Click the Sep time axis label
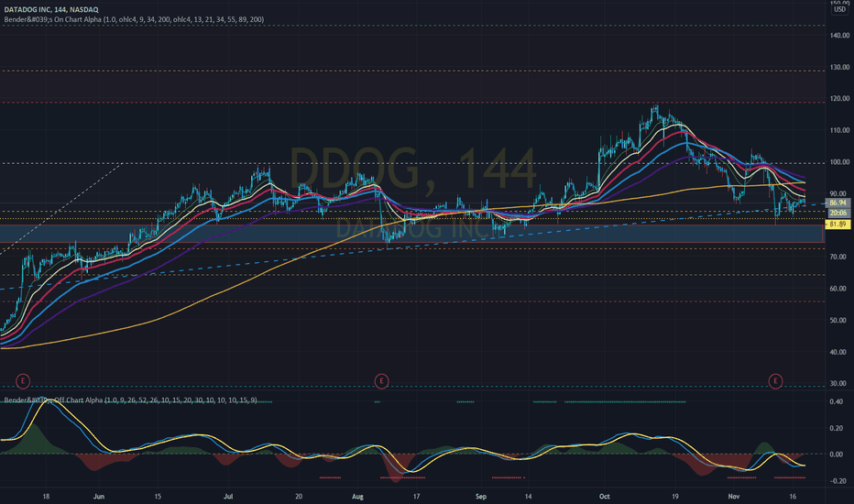 481,497
